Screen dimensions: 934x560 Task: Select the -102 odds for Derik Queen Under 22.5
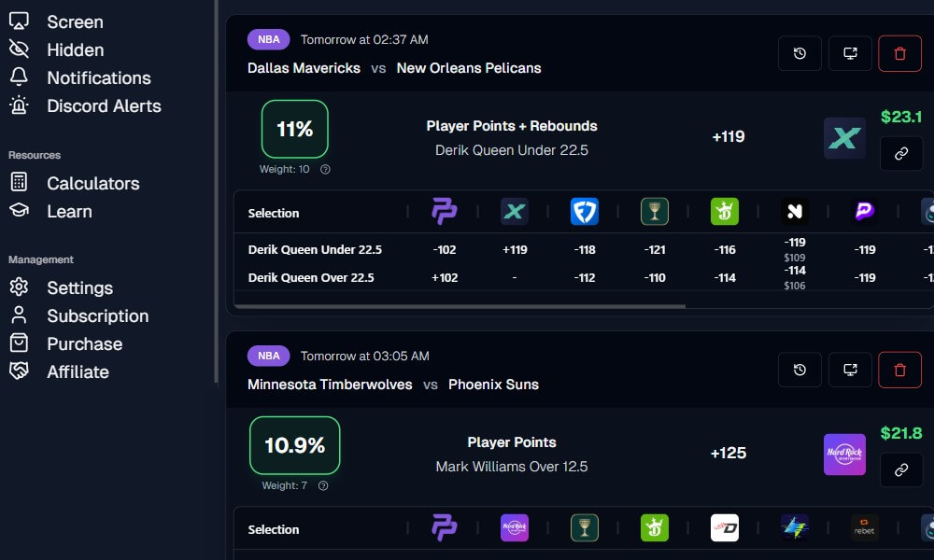click(445, 249)
